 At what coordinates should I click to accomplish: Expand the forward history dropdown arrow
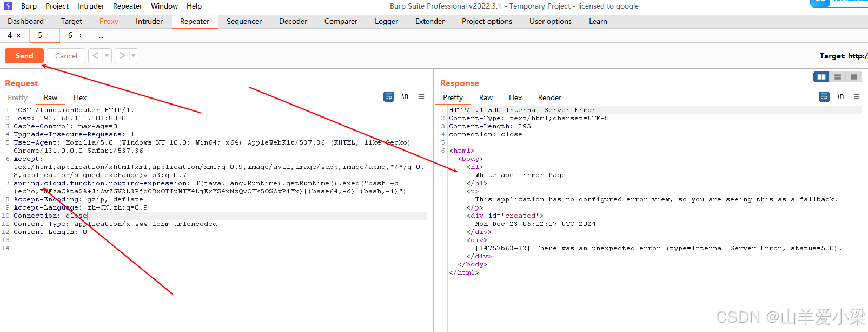[x=134, y=56]
